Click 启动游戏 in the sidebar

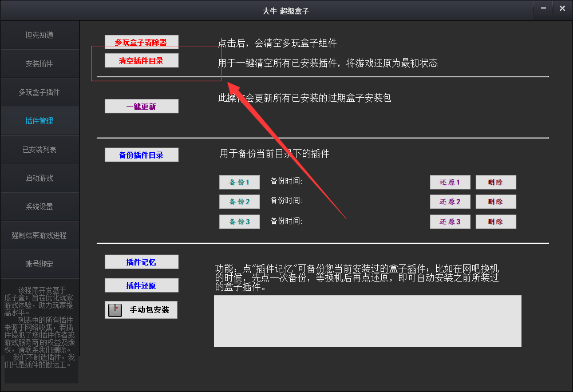[39, 178]
